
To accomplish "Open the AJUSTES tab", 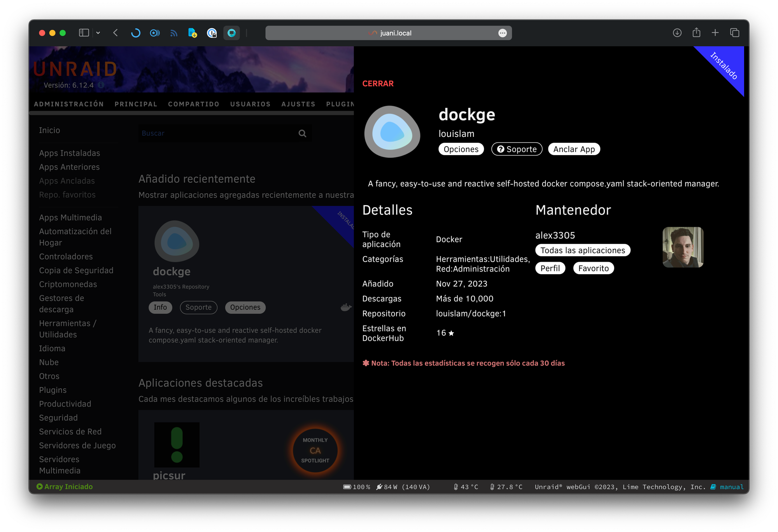I will click(x=298, y=104).
